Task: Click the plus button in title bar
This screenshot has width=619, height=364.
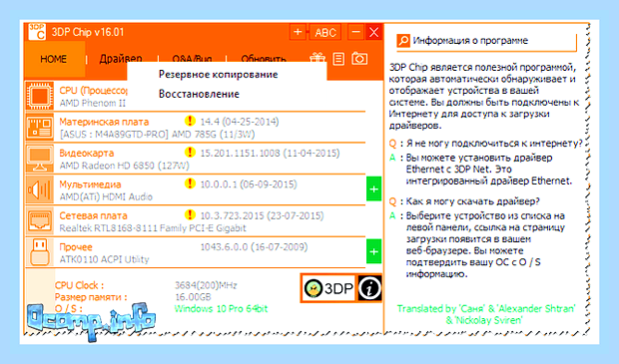Action: pos(299,32)
